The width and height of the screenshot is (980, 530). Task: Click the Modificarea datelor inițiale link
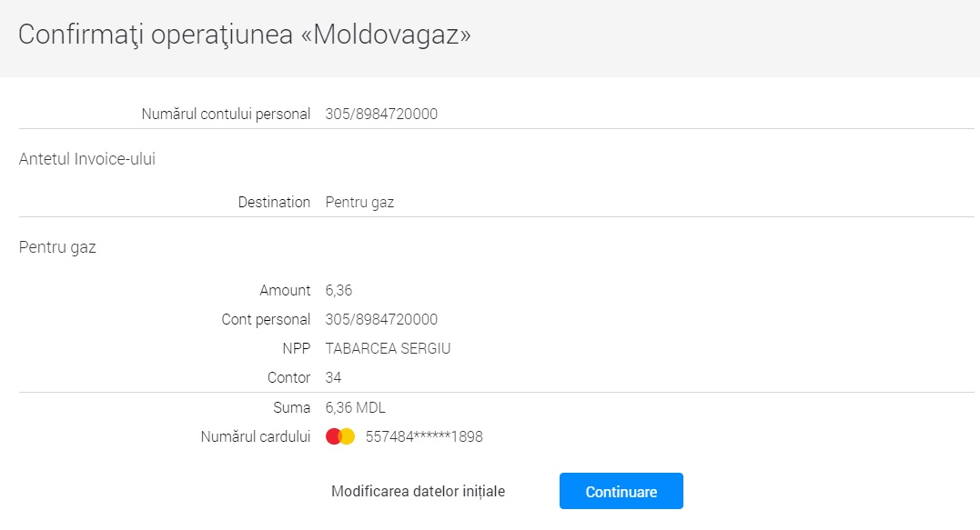pos(418,491)
